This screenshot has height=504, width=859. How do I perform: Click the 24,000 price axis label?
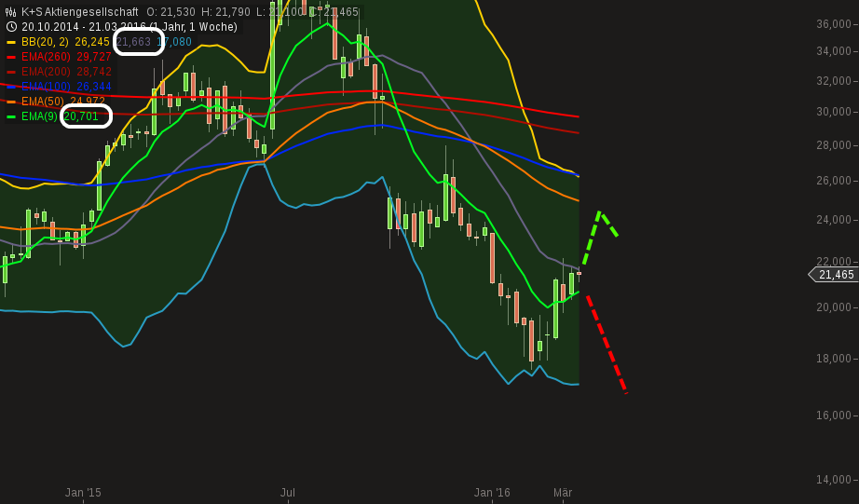click(x=834, y=220)
